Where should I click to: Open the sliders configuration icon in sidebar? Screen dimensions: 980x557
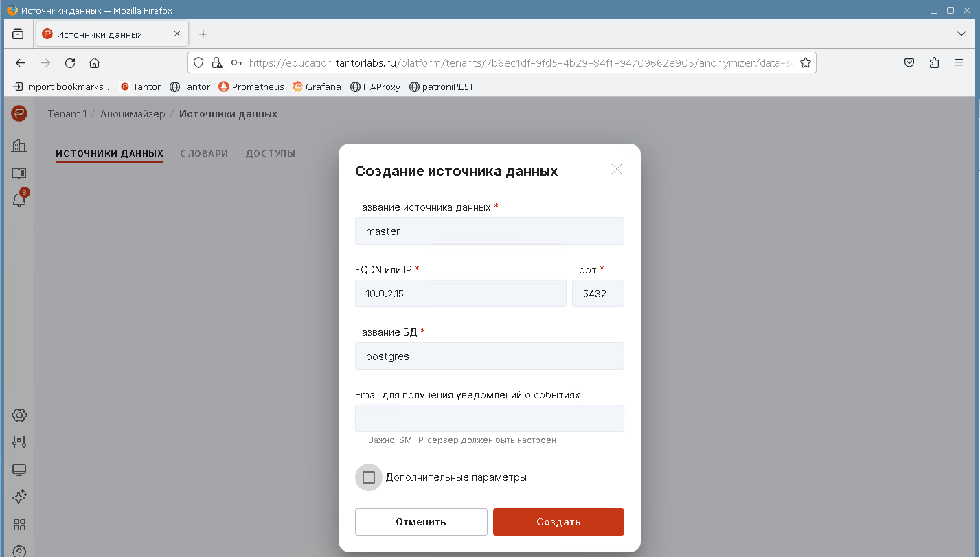pos(19,442)
